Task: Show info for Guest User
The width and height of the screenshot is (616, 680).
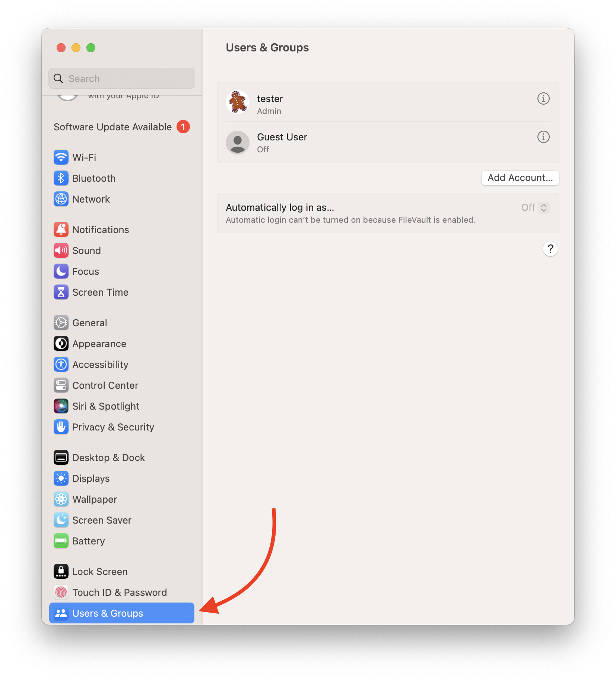Action: coord(543,137)
